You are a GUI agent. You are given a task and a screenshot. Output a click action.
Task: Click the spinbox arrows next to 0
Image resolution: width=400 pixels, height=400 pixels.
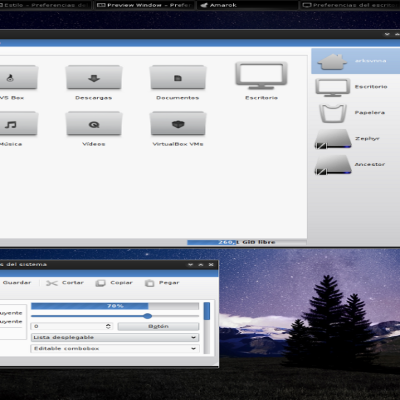coord(108,326)
